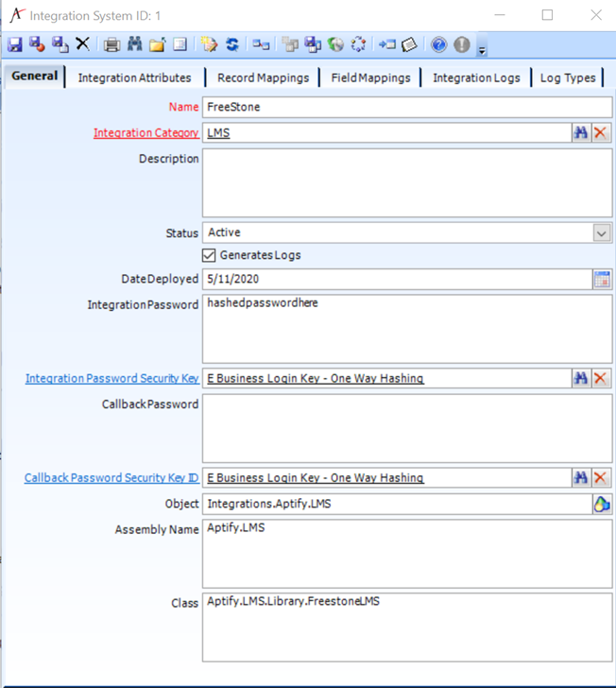Save the record with the floppy disk icon

pos(15,44)
